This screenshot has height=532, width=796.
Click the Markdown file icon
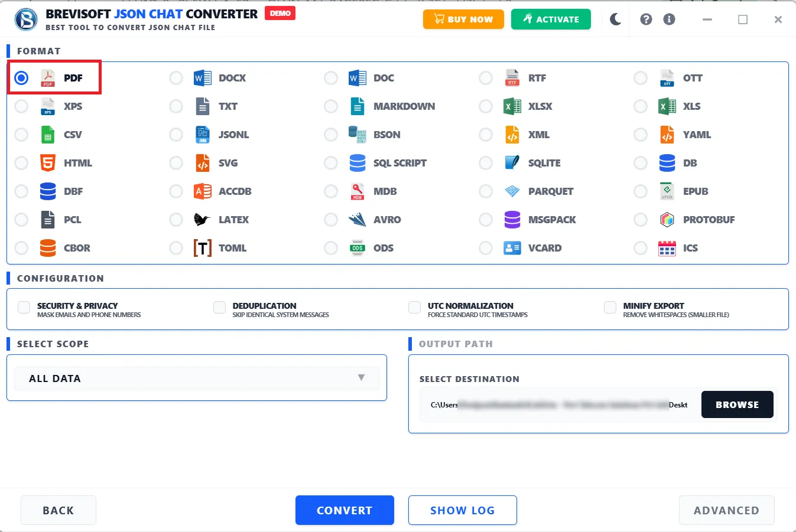coord(358,106)
